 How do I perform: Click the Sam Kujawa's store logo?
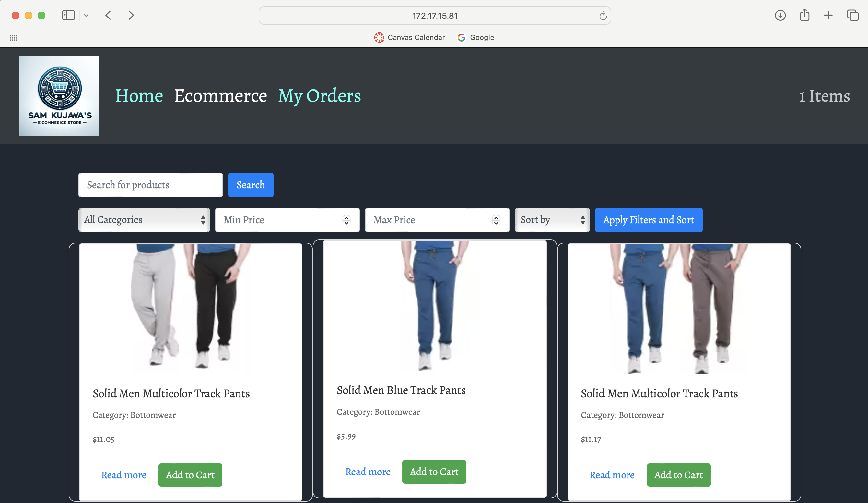coord(59,95)
